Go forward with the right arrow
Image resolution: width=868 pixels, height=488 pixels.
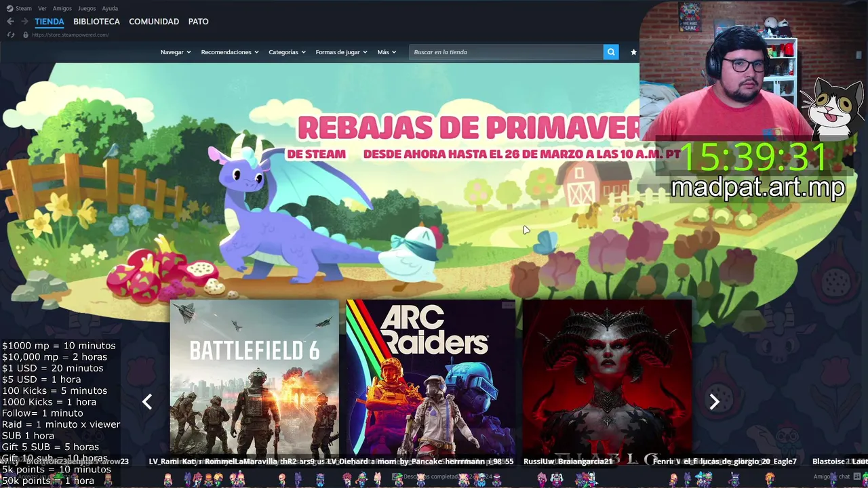[24, 22]
